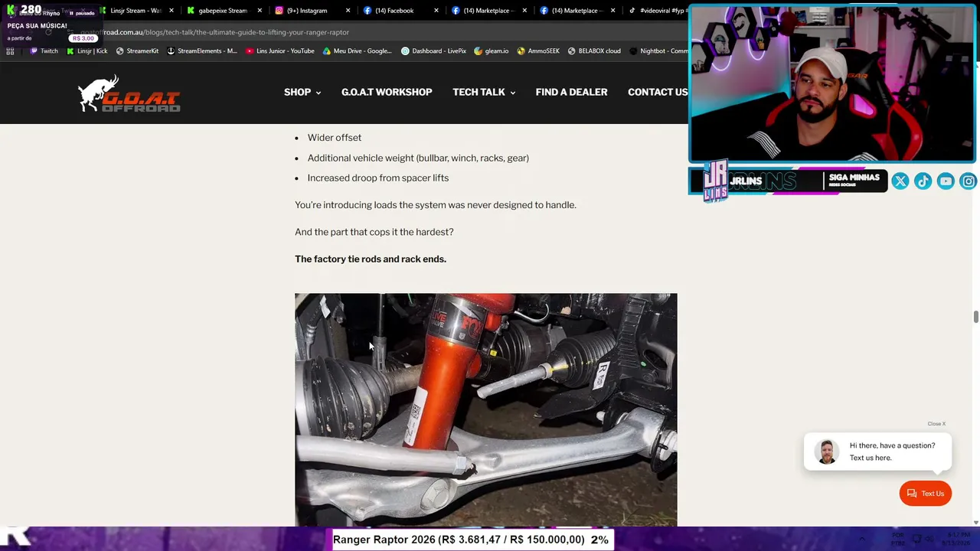Viewport: 980px width, 551px height.
Task: Click 'Additional vehicle weight' bullet text
Action: pyautogui.click(x=418, y=158)
